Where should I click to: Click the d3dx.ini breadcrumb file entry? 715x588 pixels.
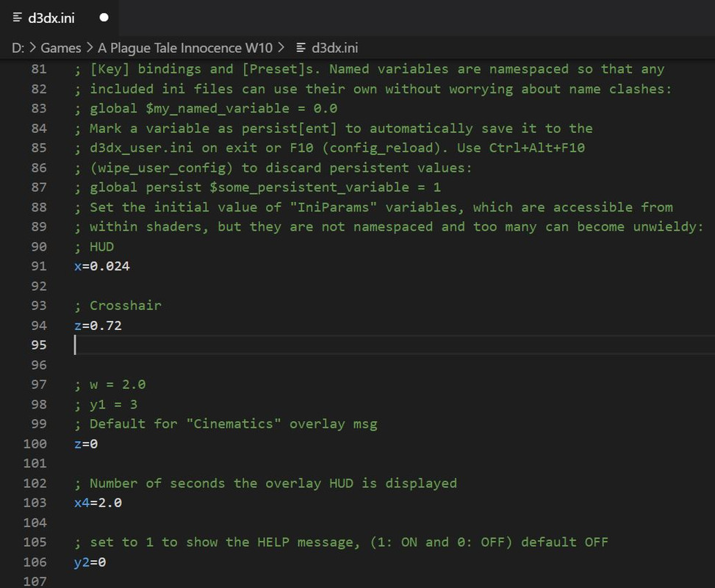334,48
